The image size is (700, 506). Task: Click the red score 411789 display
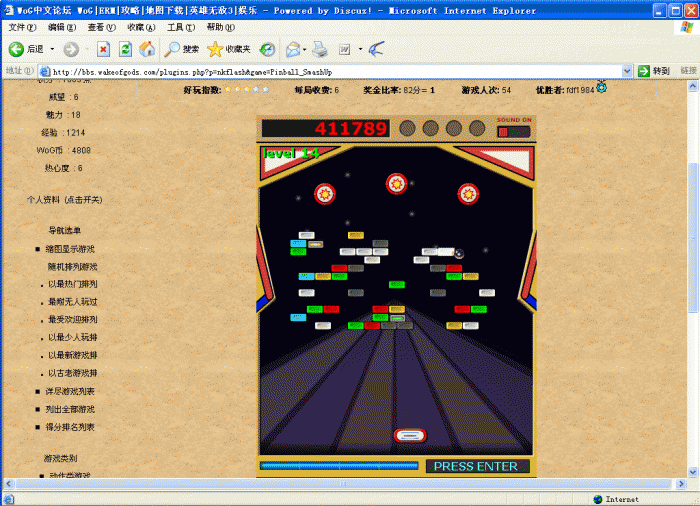coord(326,129)
